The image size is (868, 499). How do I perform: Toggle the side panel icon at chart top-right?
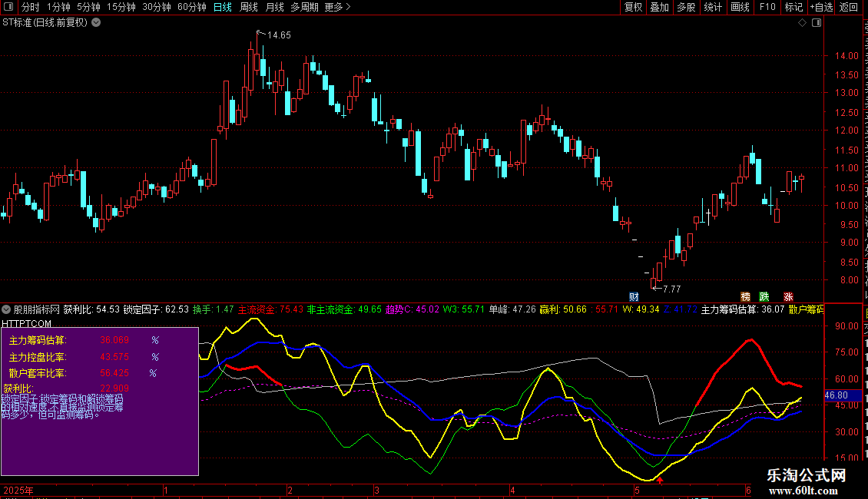click(x=817, y=23)
